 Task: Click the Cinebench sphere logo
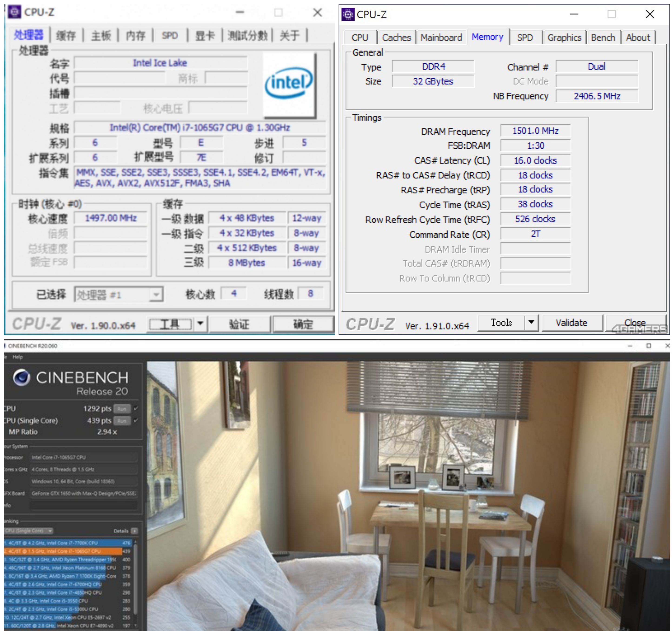(22, 378)
